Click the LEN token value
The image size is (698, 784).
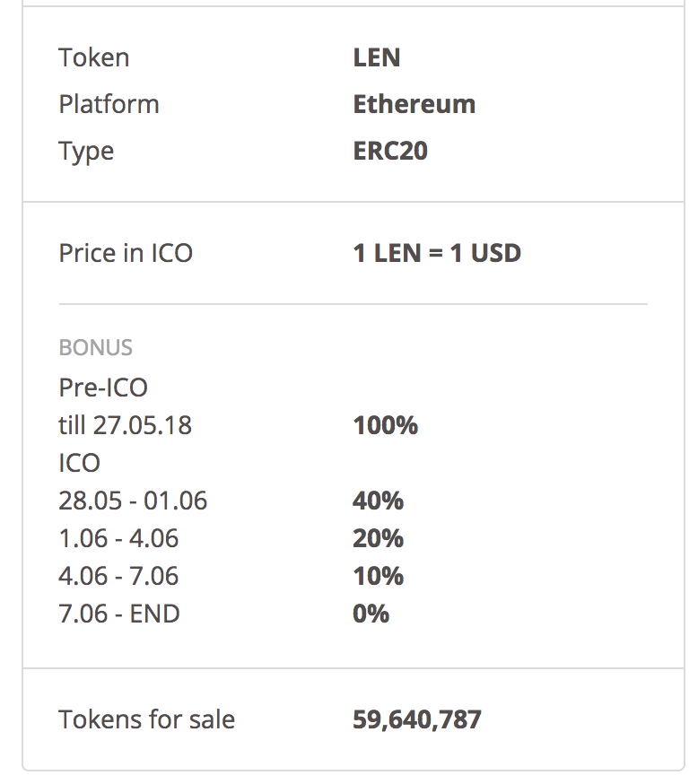click(x=377, y=58)
